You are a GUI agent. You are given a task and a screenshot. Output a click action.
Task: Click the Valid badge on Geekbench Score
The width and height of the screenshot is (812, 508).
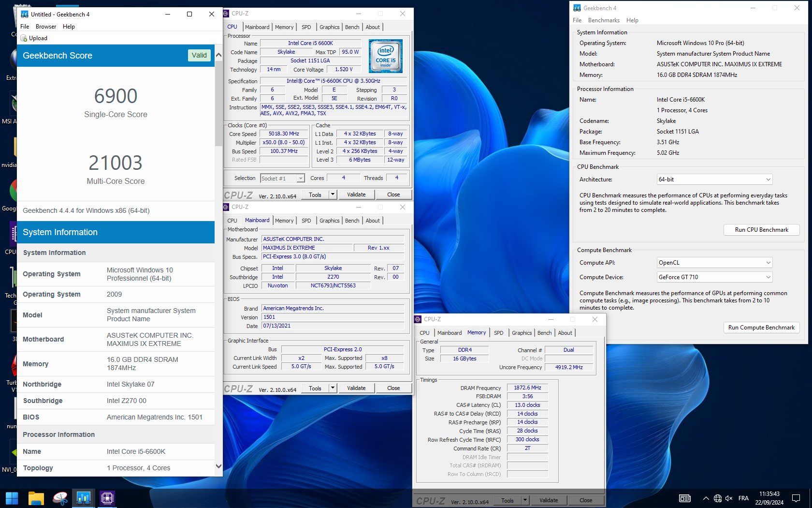pos(199,56)
